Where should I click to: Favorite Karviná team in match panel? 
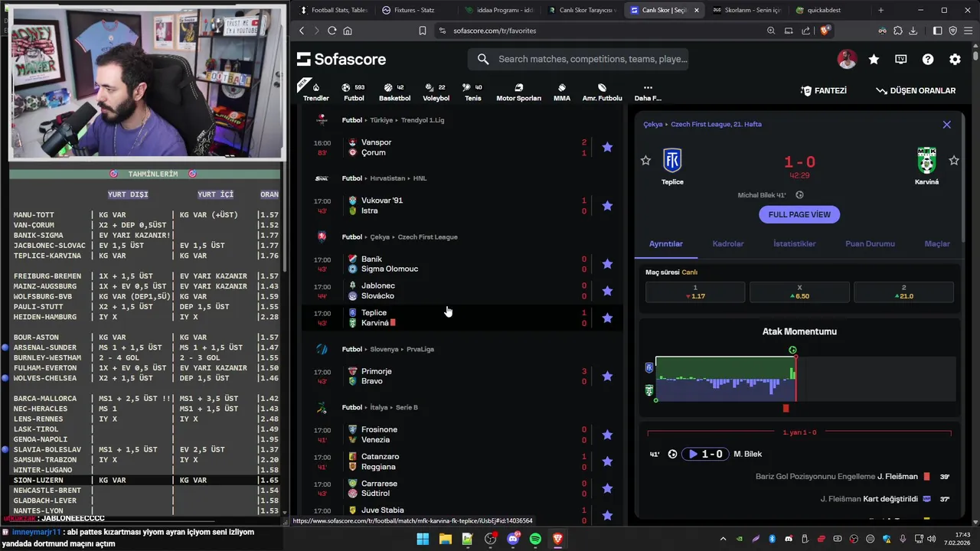click(x=954, y=160)
